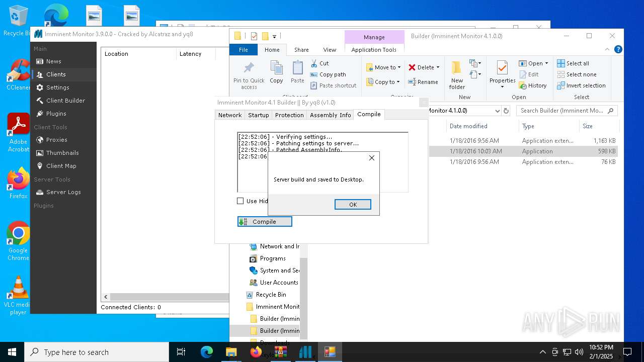Image resolution: width=644 pixels, height=362 pixels.
Task: Open the File menu in Explorer
Action: click(244, 50)
